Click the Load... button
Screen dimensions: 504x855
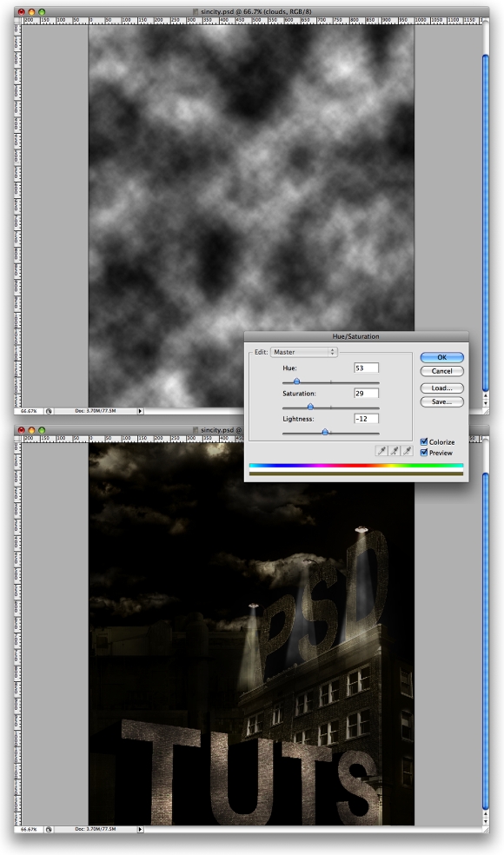click(441, 388)
